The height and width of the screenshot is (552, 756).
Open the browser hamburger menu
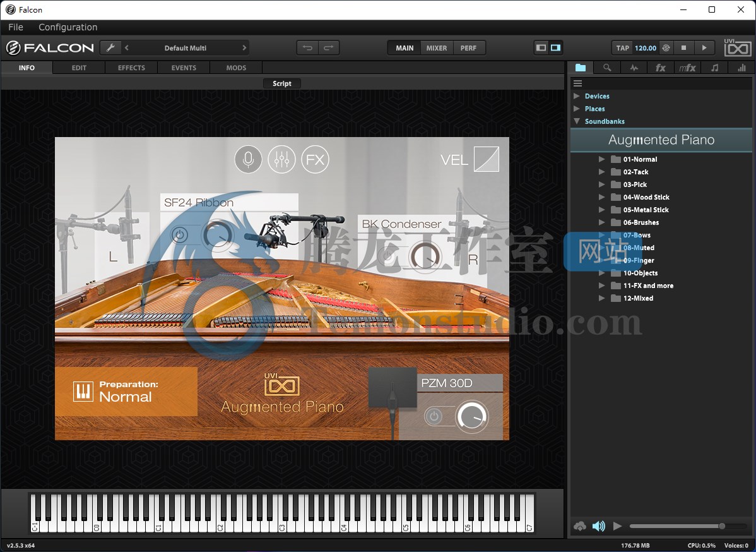577,83
